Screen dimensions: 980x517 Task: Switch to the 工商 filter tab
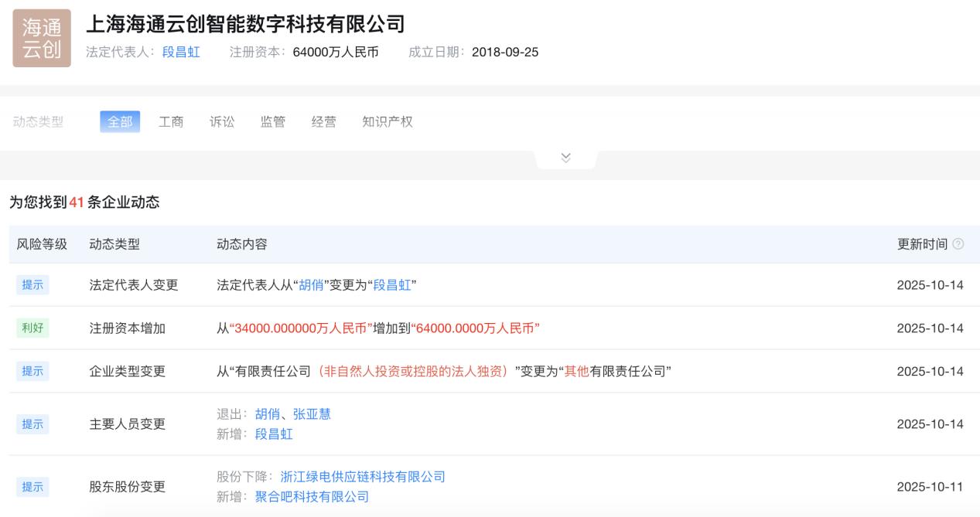pos(171,122)
